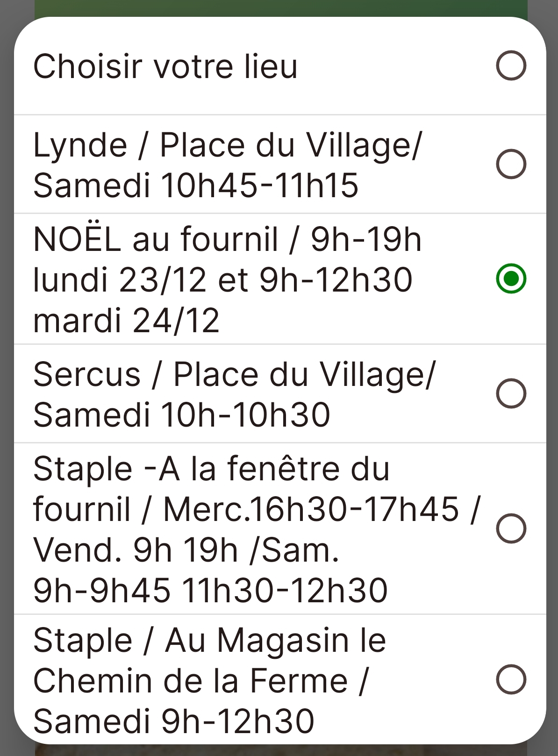Viewport: 558px width, 756px height.
Task: Select the Sercus Place du Village radio button
Action: pos(511,393)
